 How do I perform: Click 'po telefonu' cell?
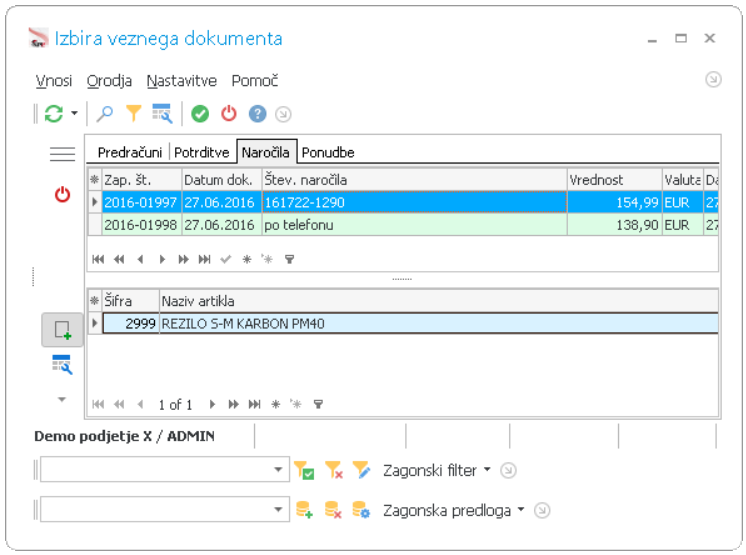[414, 224]
